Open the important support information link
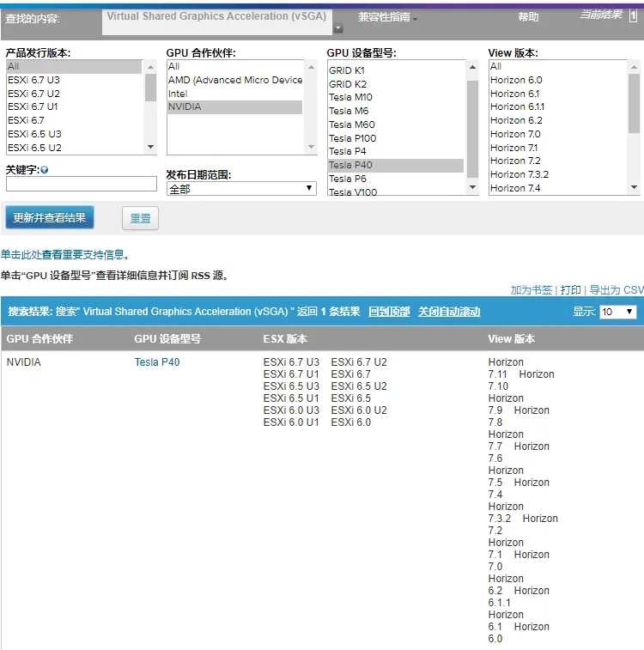 click(64, 254)
